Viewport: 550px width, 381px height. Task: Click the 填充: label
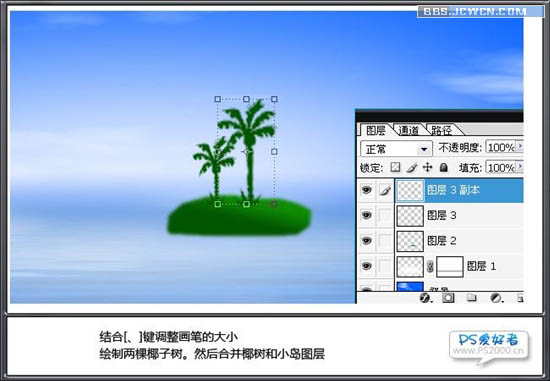coord(470,168)
